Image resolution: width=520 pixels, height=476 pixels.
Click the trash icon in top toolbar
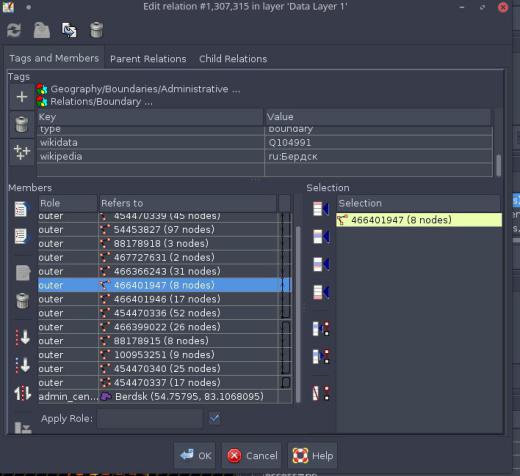96,30
